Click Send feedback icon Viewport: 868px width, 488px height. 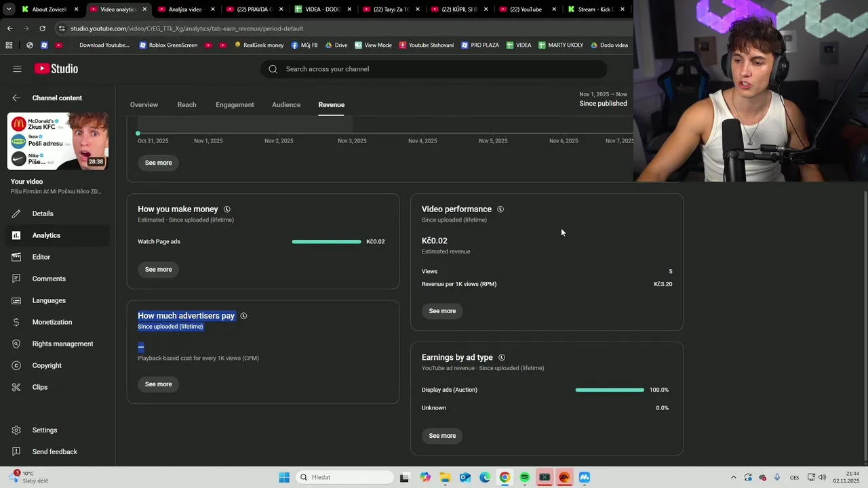16,451
